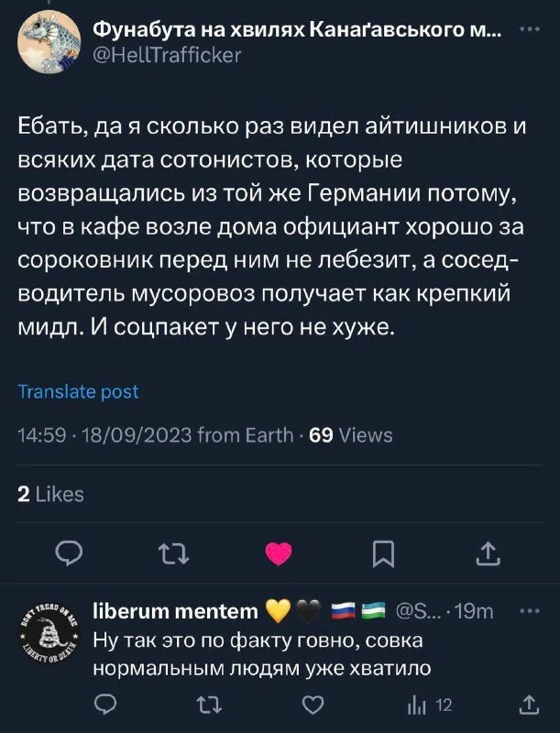Share the main post
Image resolution: width=560 pixels, height=733 pixels.
[x=488, y=554]
